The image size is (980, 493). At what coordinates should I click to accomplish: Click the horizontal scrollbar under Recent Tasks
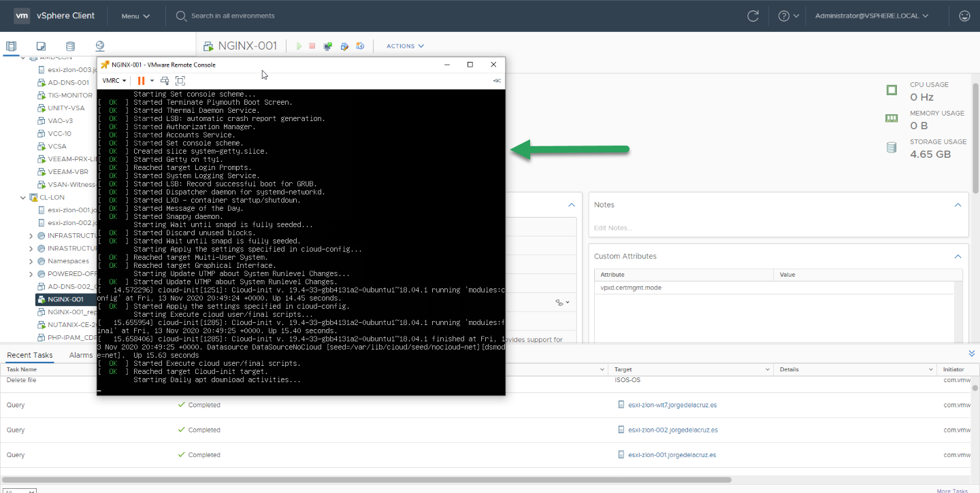coord(367,479)
